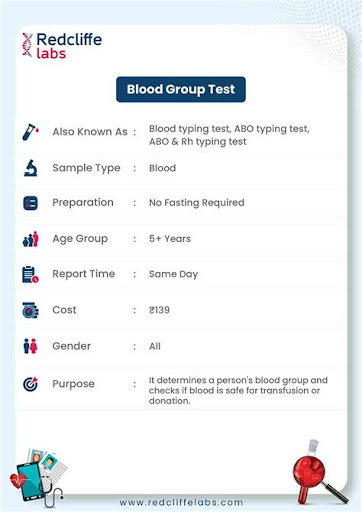
Task: Select the Redcliffe labs brand name text
Action: pos(69,46)
